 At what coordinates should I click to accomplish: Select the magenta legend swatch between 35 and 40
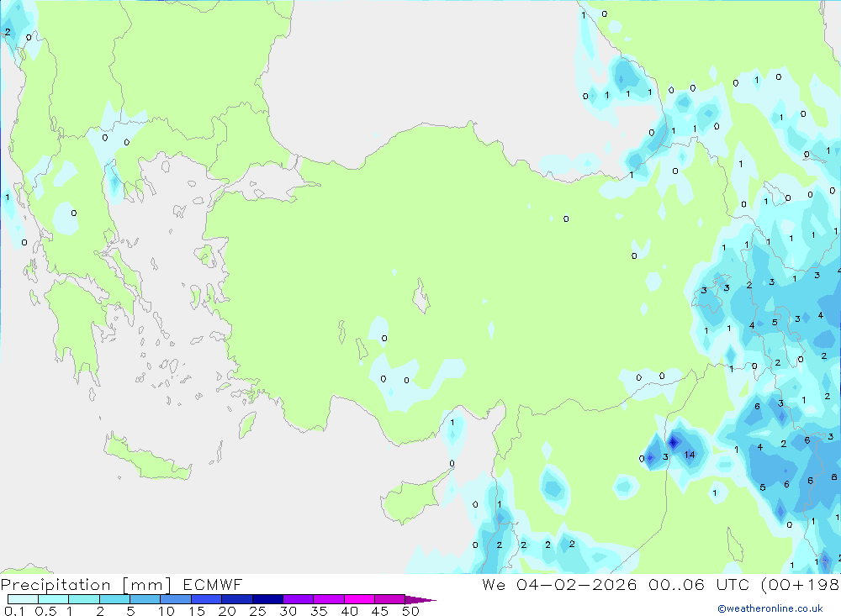[329, 599]
